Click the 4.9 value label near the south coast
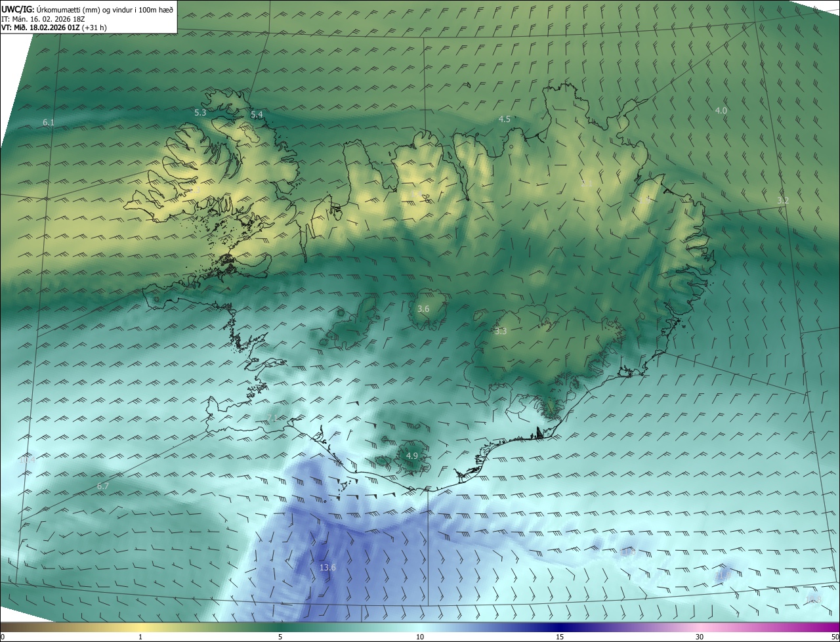840x642 pixels. point(412,456)
